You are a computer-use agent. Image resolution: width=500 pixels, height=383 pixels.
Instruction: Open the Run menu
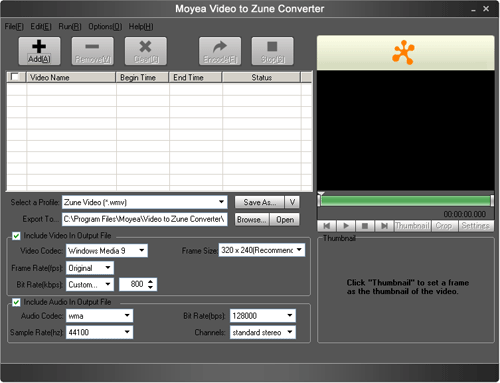pyautogui.click(x=70, y=26)
